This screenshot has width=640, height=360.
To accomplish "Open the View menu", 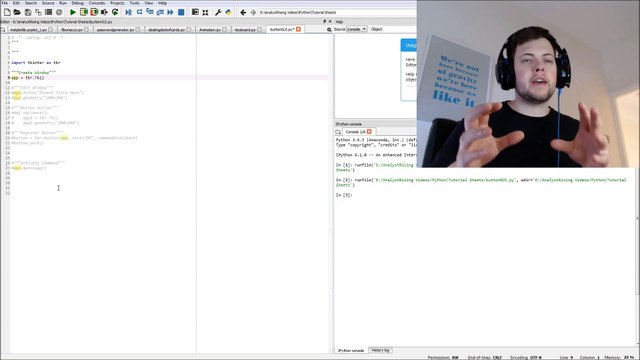I will click(149, 3).
